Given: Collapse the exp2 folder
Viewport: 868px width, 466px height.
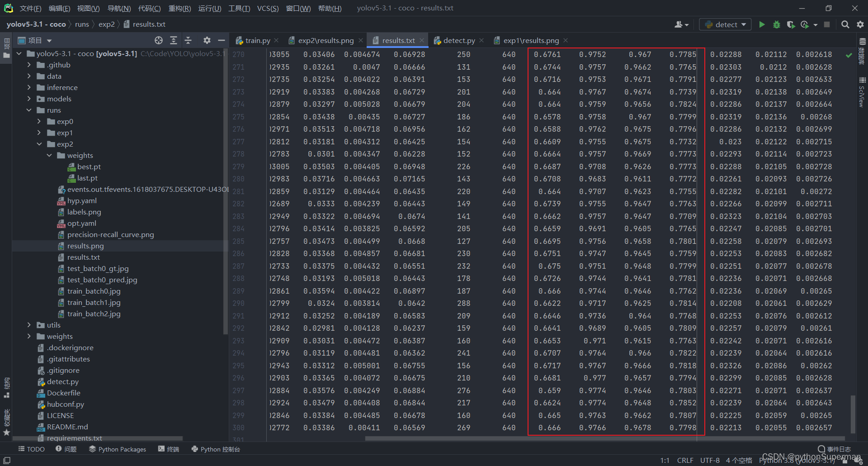Looking at the screenshot, I should pos(39,144).
